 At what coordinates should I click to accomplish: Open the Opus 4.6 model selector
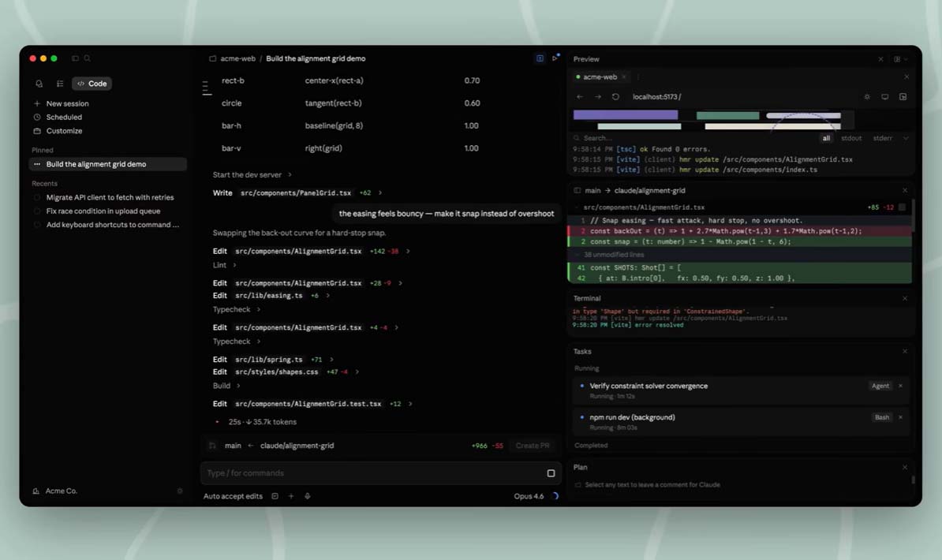(x=528, y=496)
